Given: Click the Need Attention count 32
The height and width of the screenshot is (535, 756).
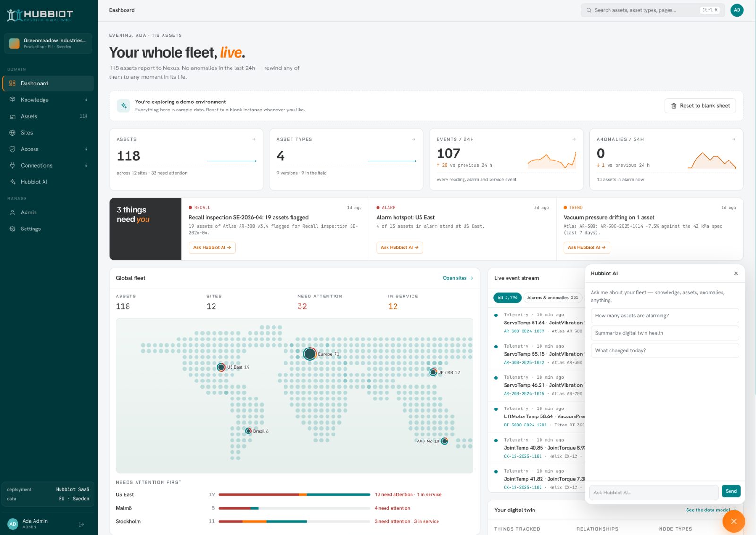Looking at the screenshot, I should click(x=302, y=306).
